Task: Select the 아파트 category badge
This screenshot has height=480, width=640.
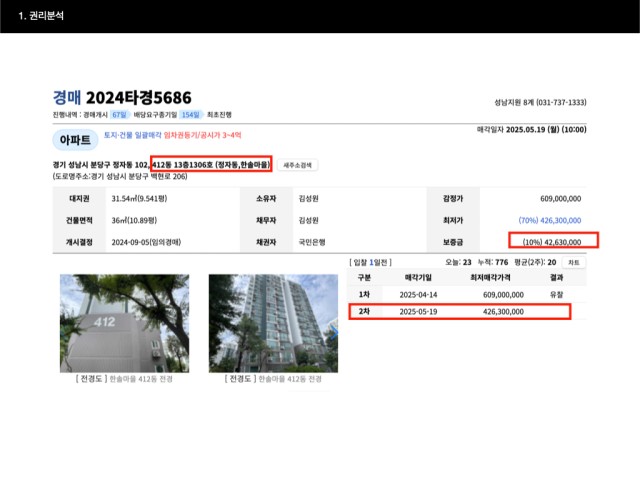Action: click(75, 140)
